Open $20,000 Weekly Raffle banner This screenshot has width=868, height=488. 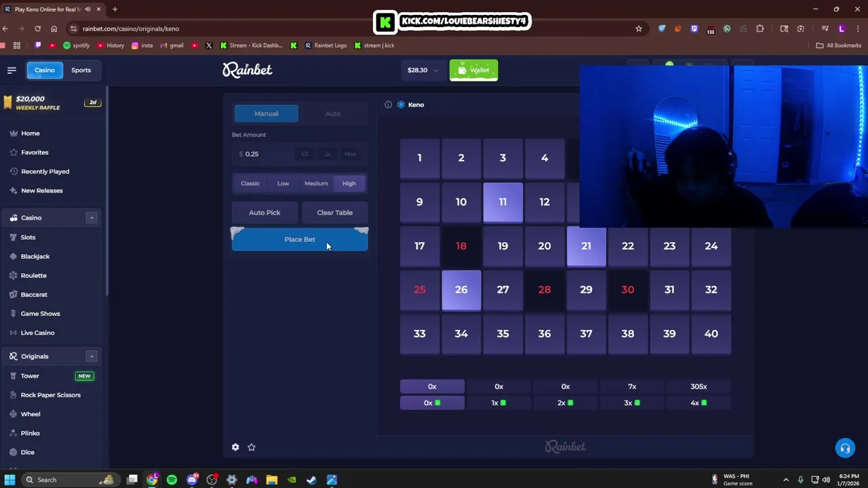coord(51,103)
